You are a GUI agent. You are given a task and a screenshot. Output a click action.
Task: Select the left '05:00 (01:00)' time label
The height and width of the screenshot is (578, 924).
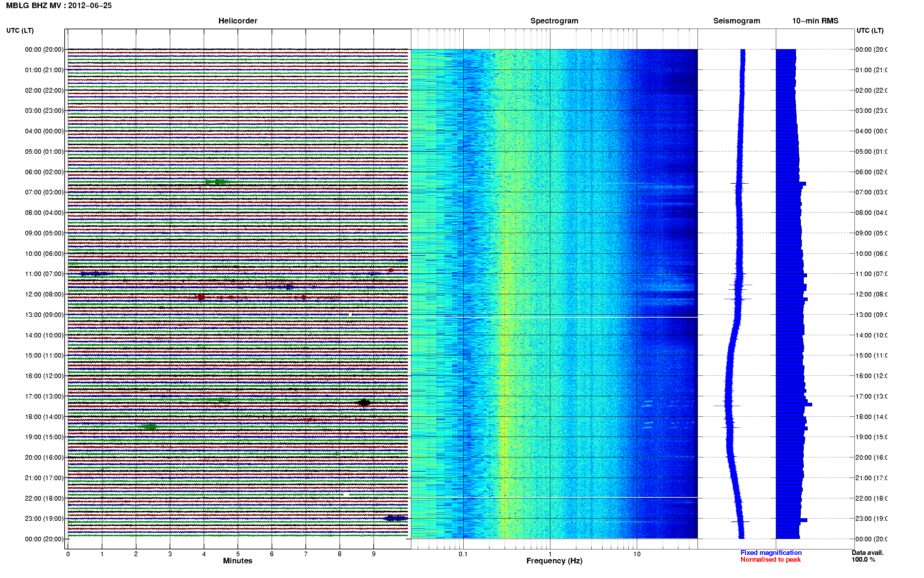[x=44, y=151]
